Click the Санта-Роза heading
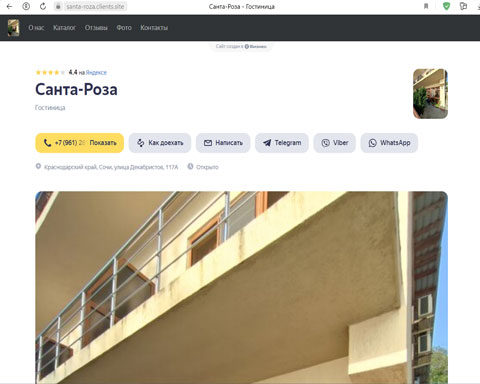This screenshot has width=480, height=384. pos(76,90)
